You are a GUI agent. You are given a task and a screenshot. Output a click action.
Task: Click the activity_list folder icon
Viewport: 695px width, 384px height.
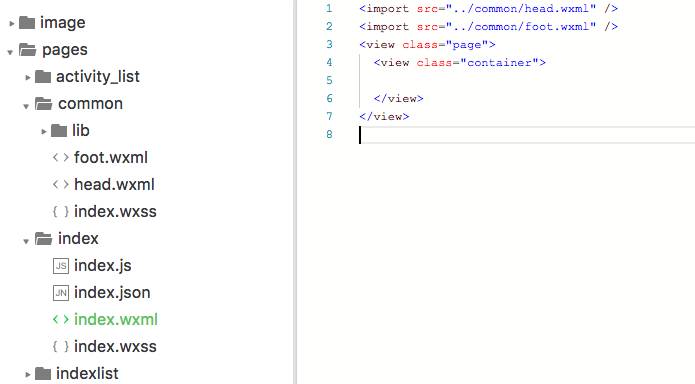[43, 77]
